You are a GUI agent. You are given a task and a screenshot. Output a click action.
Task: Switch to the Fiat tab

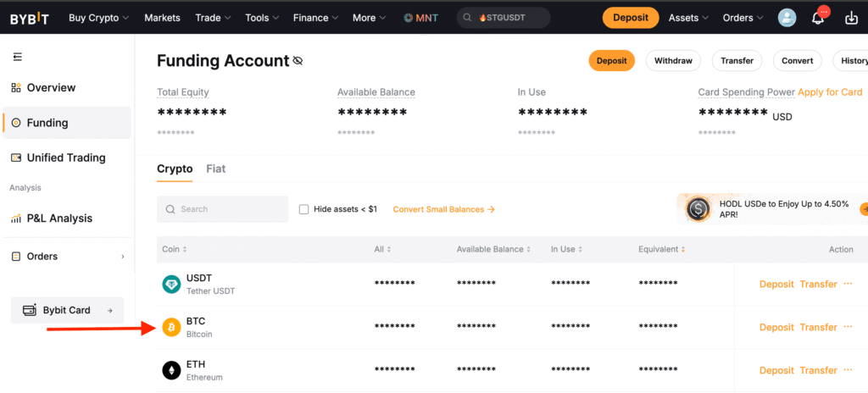coord(216,169)
